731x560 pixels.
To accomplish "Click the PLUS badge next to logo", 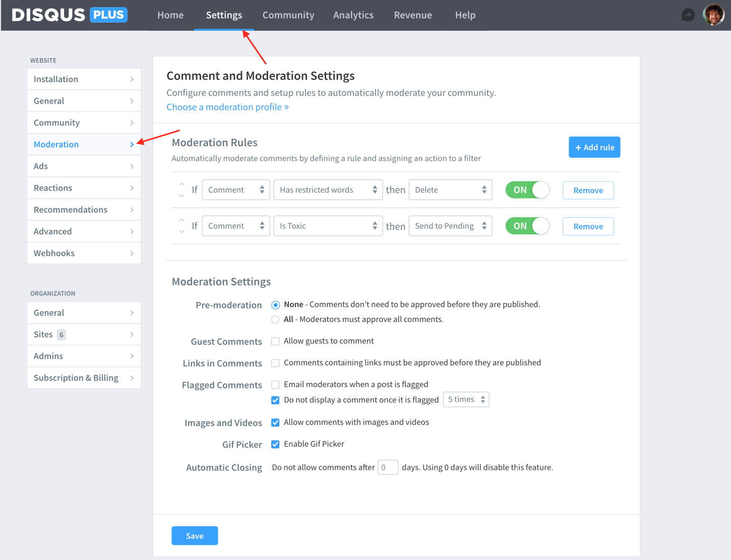I will (x=108, y=14).
